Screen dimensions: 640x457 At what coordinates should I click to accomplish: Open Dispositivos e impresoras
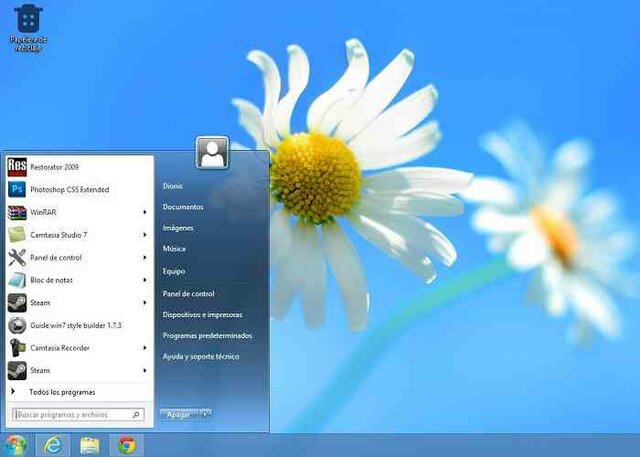coord(202,315)
